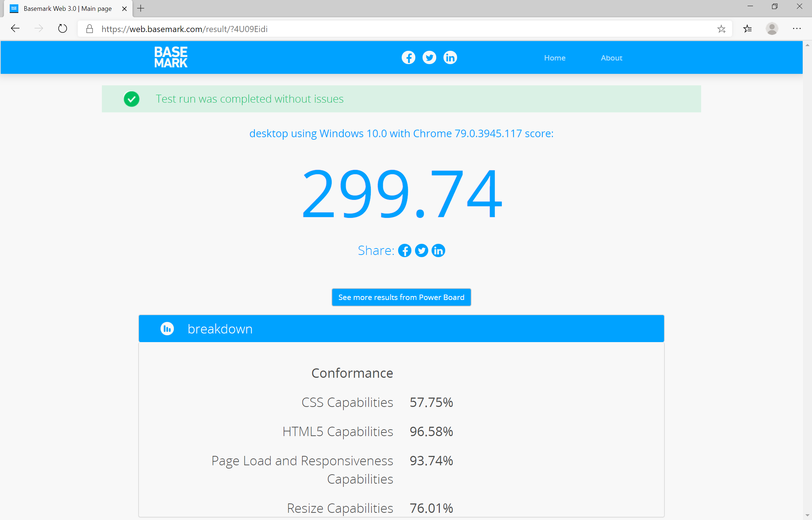Open Twitter icon in the header
812x520 pixels.
click(x=429, y=58)
